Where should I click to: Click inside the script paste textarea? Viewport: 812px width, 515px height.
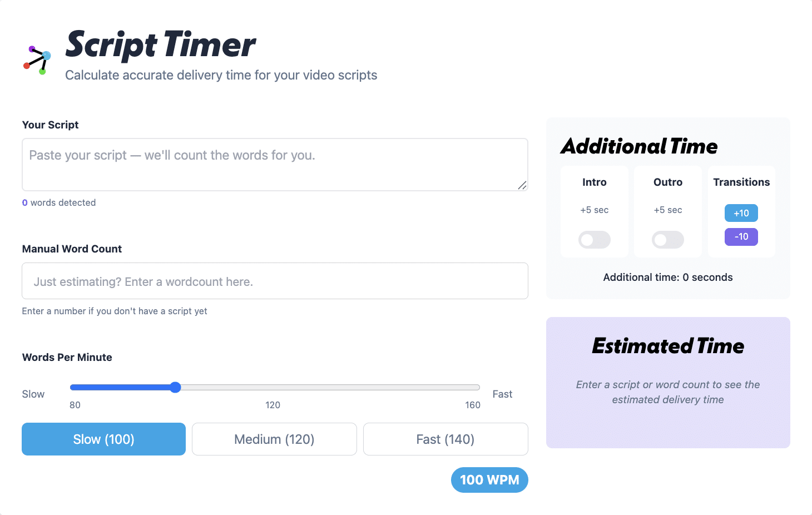[274, 165]
